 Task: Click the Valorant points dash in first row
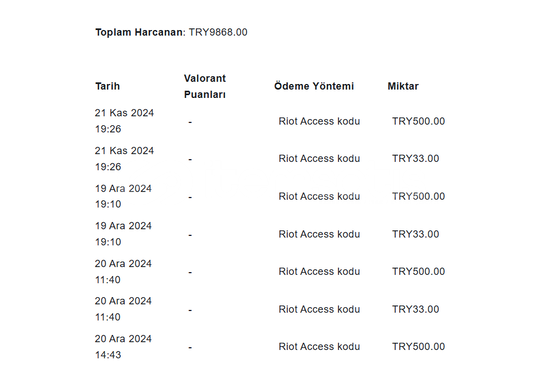[190, 122]
